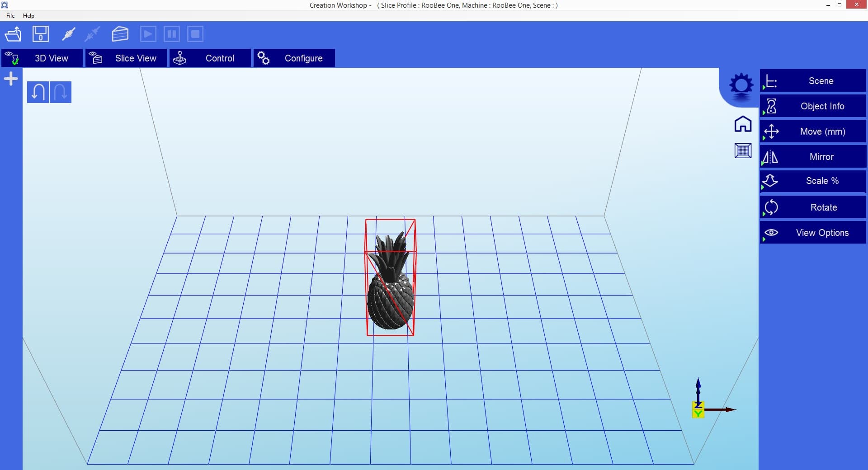Add a new model with the plus icon
868x470 pixels.
click(x=10, y=79)
